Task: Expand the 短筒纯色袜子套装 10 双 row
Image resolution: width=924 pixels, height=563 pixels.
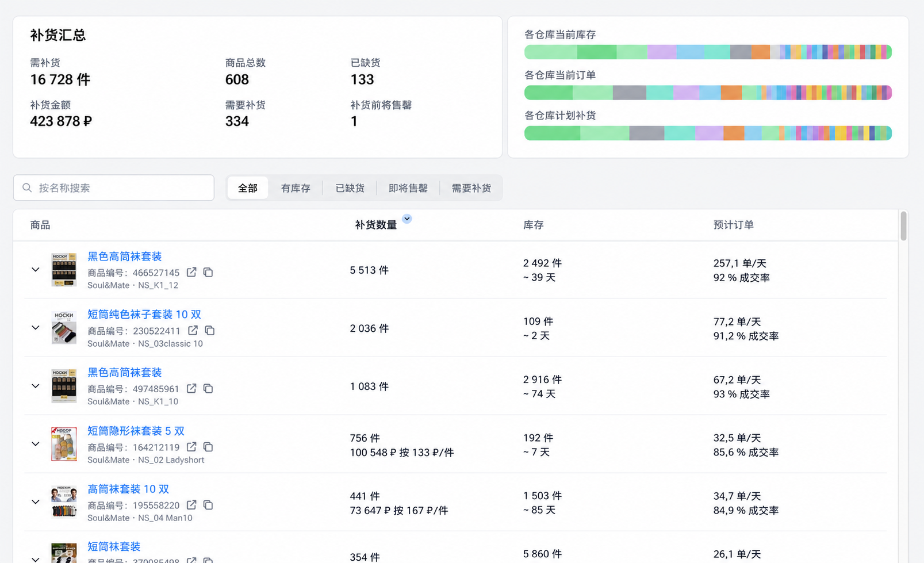Action: [x=36, y=327]
